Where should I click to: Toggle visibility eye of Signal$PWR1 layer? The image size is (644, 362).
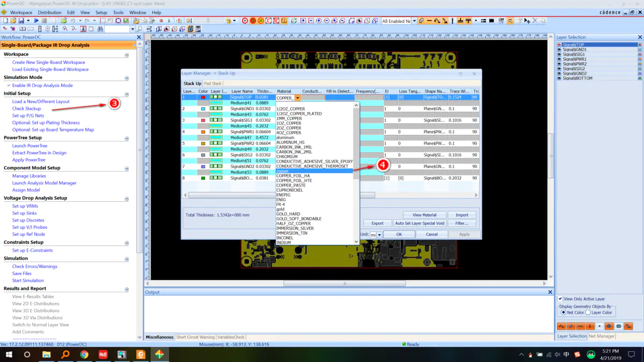pyautogui.click(x=559, y=60)
